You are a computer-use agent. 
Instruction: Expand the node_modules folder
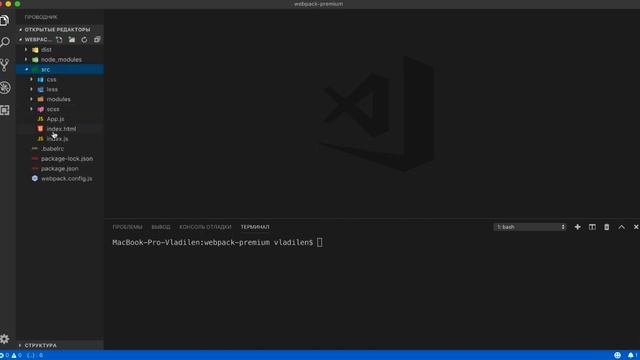[60, 60]
